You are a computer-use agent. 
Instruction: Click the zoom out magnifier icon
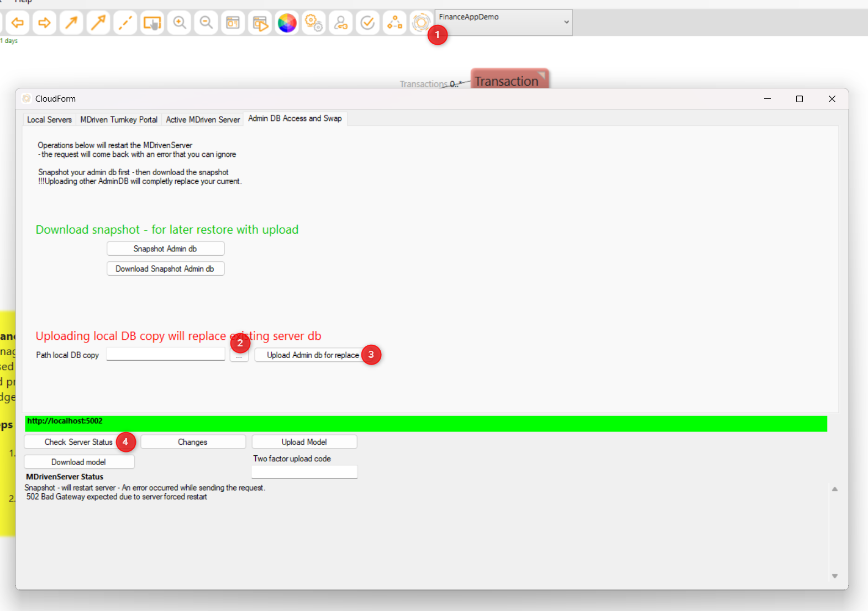[x=206, y=23]
